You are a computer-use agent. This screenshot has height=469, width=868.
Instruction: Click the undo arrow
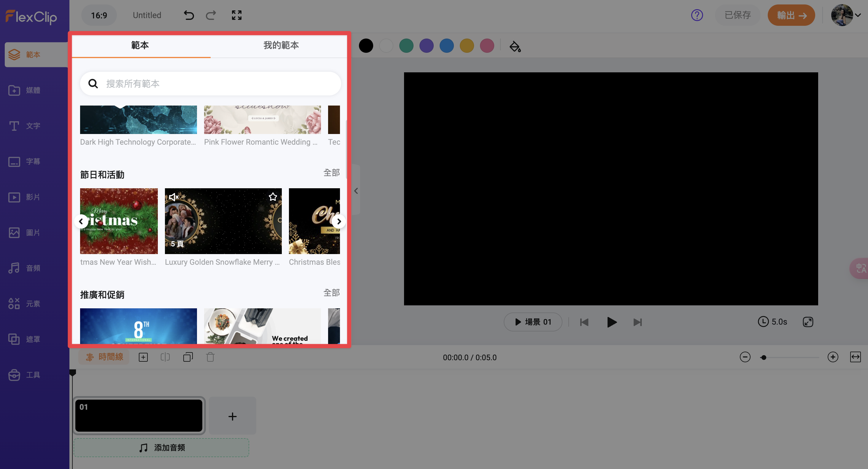click(189, 15)
